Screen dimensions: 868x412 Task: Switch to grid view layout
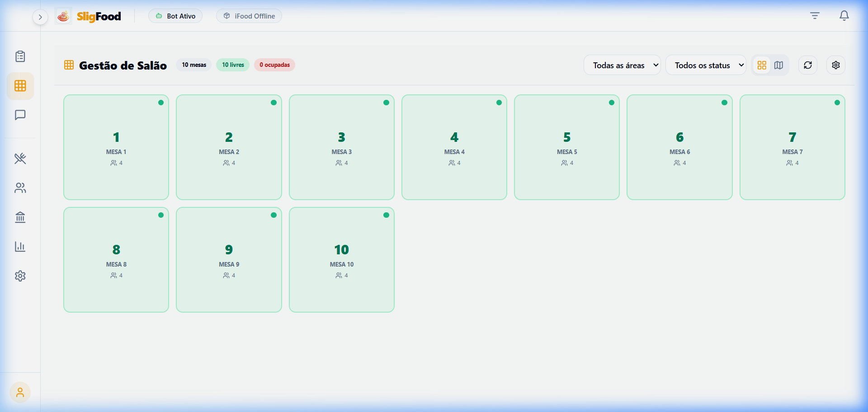762,65
